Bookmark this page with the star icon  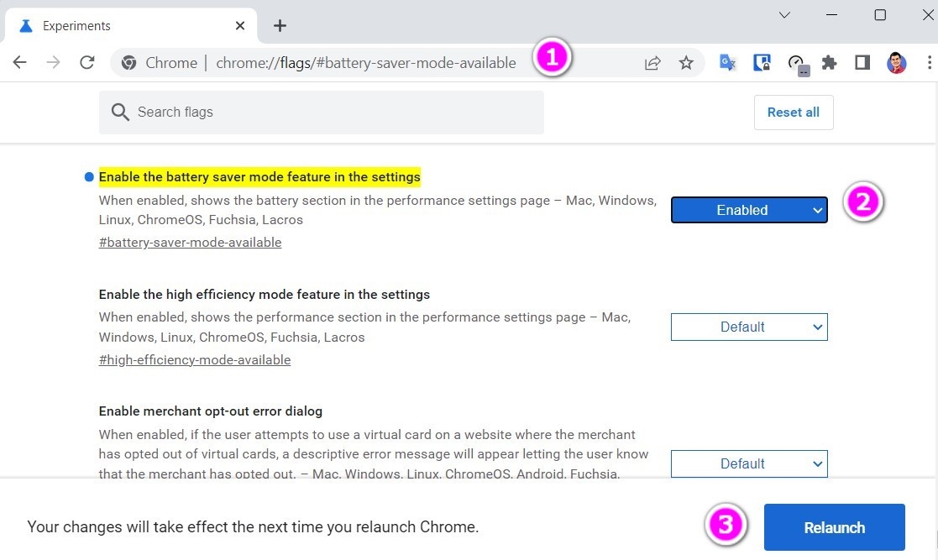click(686, 63)
